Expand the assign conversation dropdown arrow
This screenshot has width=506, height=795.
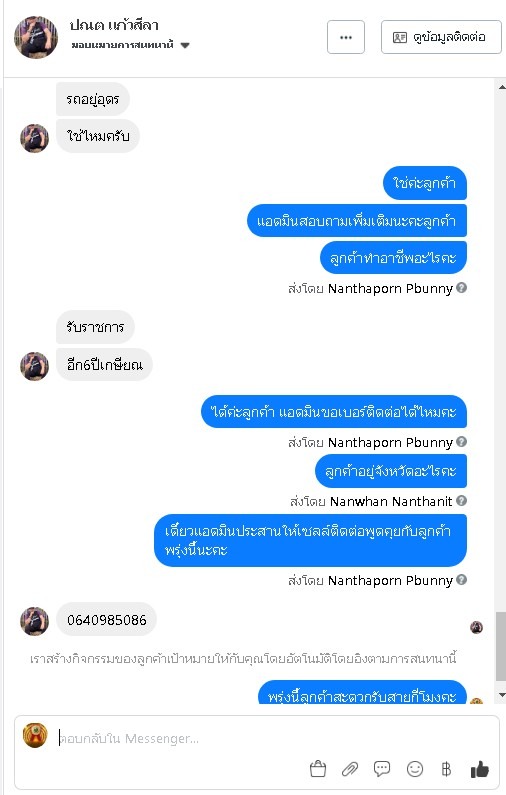tap(185, 45)
